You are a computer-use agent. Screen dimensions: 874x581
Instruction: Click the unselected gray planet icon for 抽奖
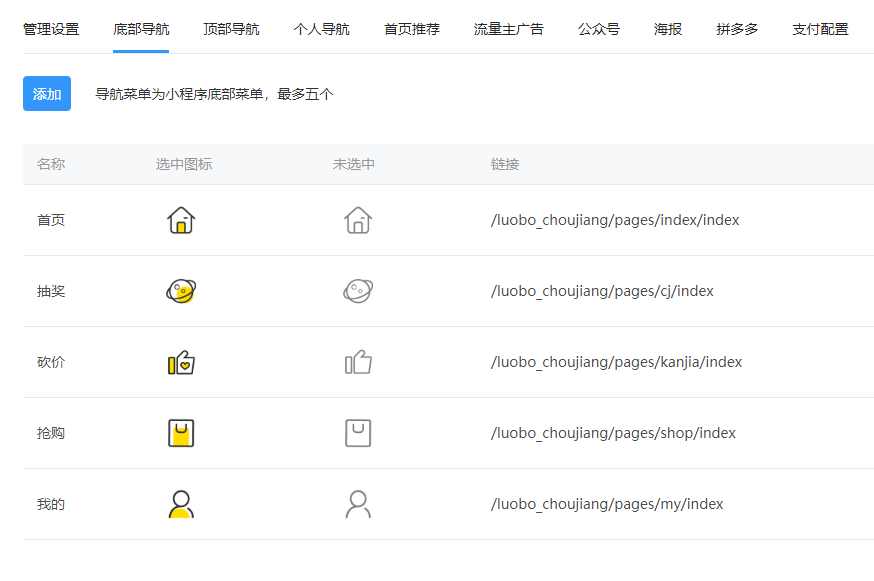(x=358, y=291)
